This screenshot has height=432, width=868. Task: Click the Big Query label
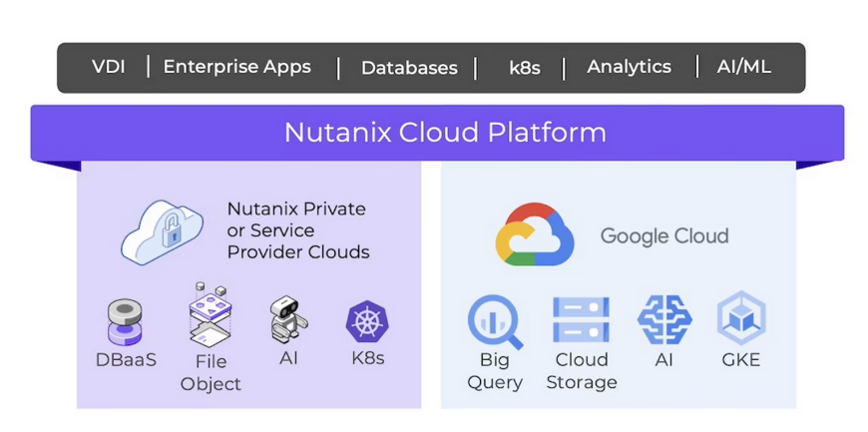pos(495,371)
